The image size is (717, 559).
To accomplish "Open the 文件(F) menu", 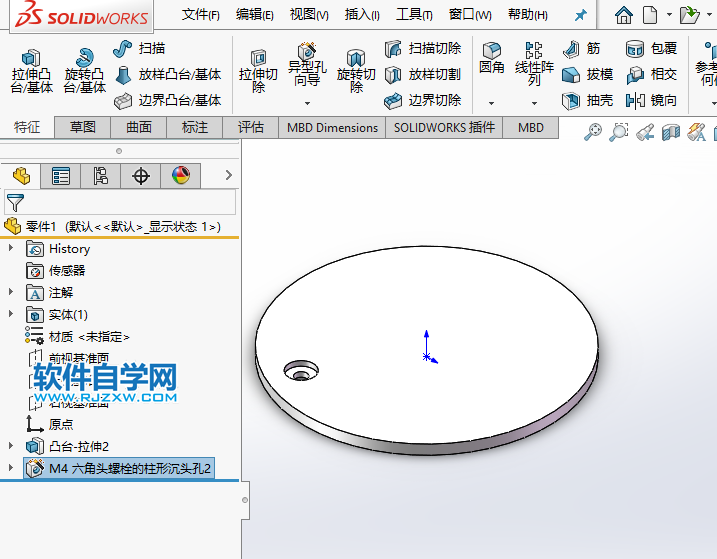I will (x=201, y=15).
